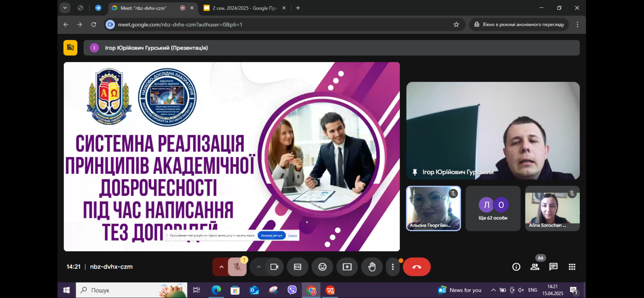
Task: Expand video settings arrow beside camera
Action: coord(258,267)
